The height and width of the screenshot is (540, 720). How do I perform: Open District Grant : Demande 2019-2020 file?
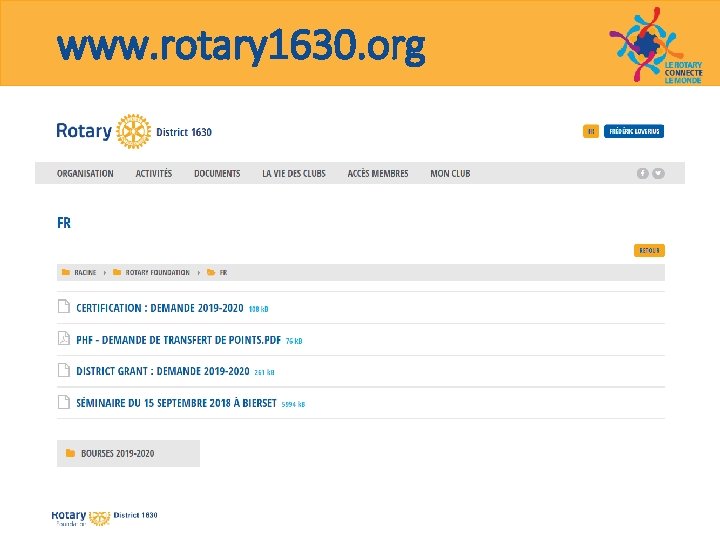pos(163,371)
